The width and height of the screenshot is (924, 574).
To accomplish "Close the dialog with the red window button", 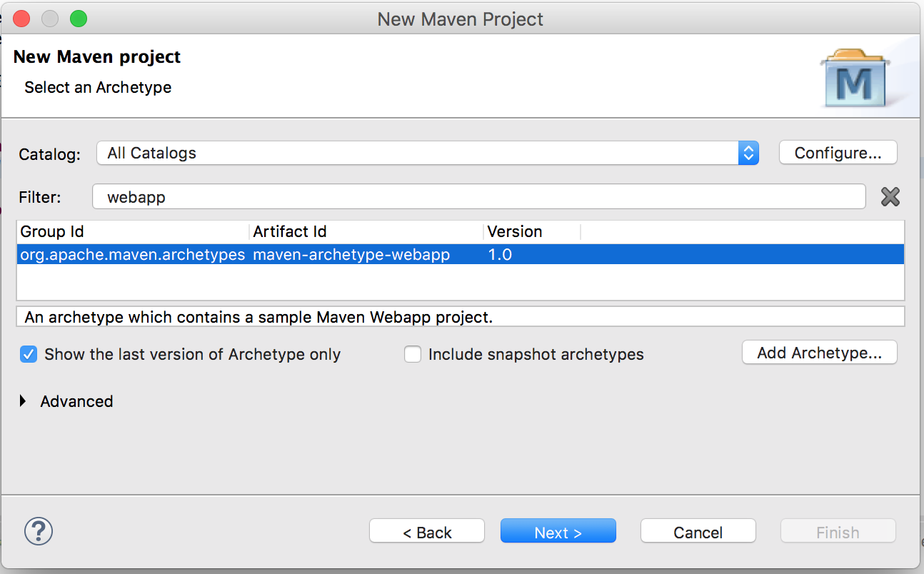I will pyautogui.click(x=21, y=19).
